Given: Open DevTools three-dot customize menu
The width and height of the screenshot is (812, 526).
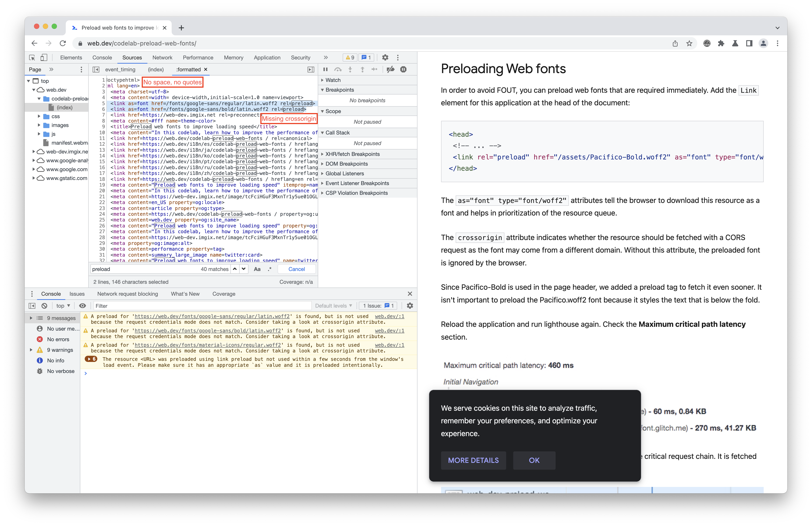Looking at the screenshot, I should coord(397,57).
